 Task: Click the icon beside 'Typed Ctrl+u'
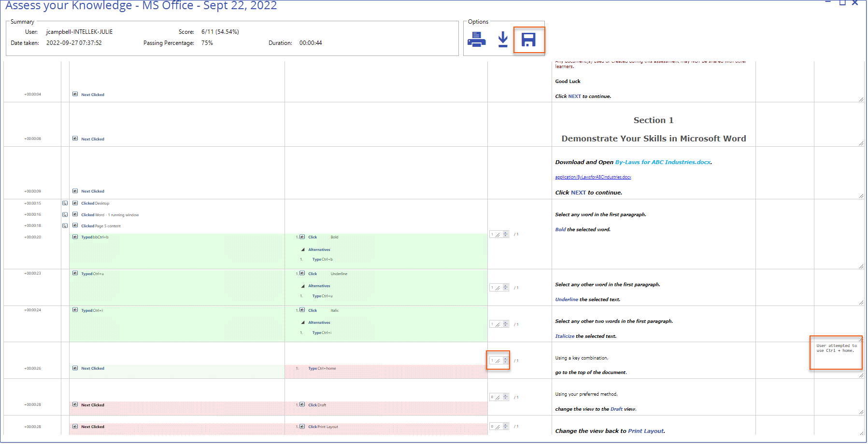[75, 273]
